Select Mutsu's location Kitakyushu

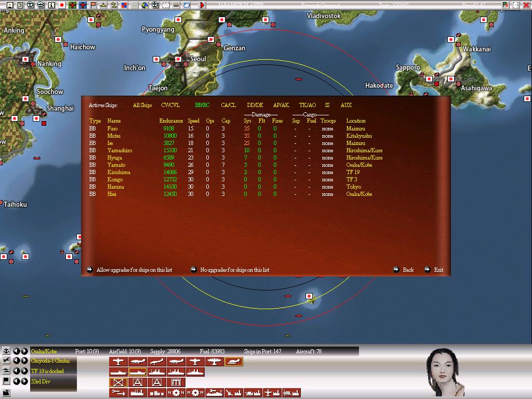[x=359, y=136]
